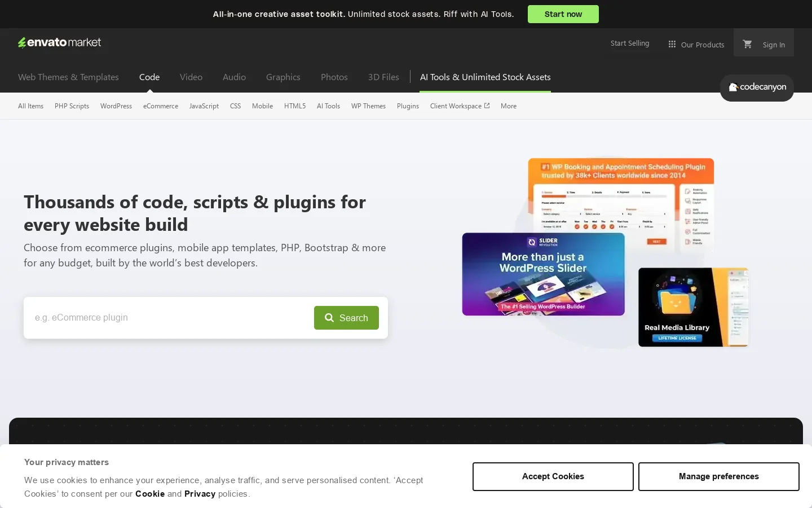Switch to the Audio tab

(x=234, y=77)
